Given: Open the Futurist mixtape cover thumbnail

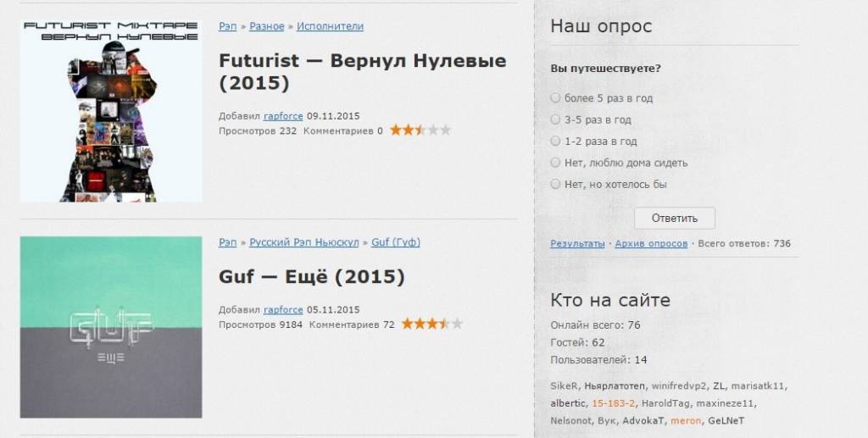Looking at the screenshot, I should pos(111,111).
